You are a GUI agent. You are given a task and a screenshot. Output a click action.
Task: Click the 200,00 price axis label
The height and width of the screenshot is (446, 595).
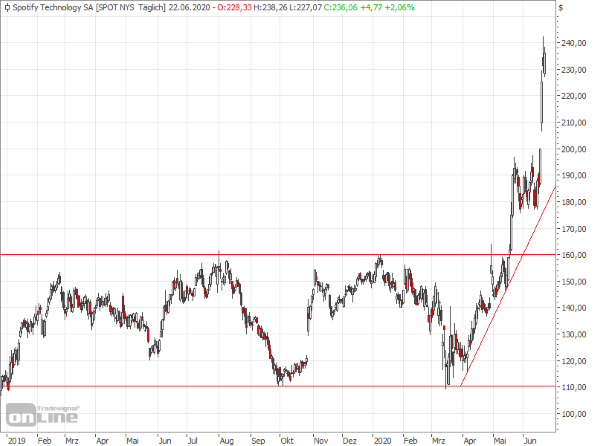(x=573, y=149)
